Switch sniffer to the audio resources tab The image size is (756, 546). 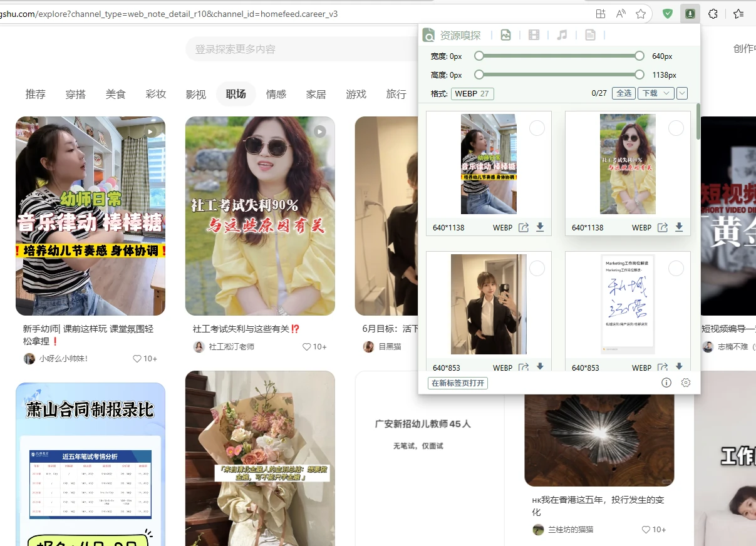coord(562,35)
